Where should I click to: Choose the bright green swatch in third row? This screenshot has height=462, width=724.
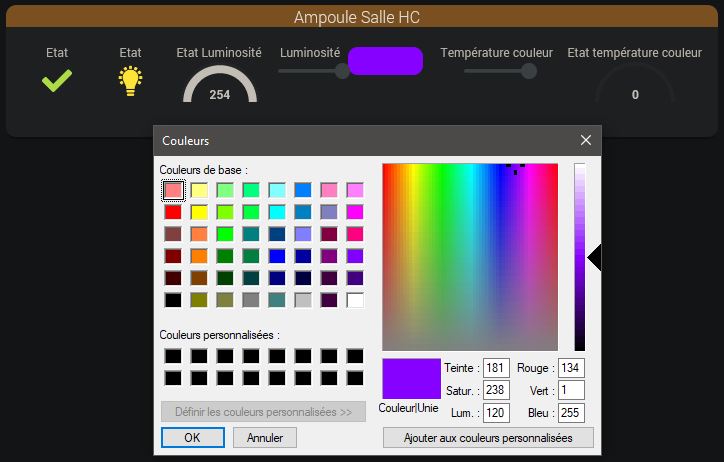click(x=225, y=234)
